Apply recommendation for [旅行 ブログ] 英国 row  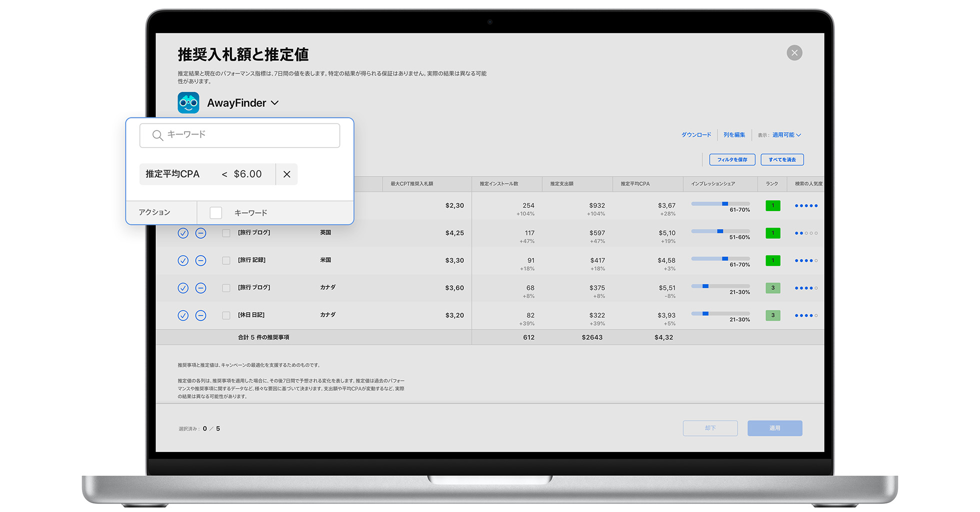(183, 233)
